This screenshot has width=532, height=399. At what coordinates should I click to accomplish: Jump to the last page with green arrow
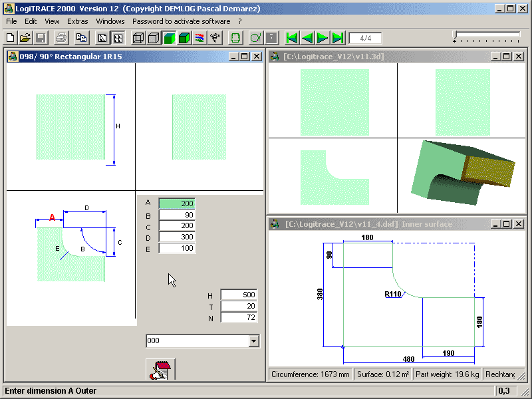(338, 38)
